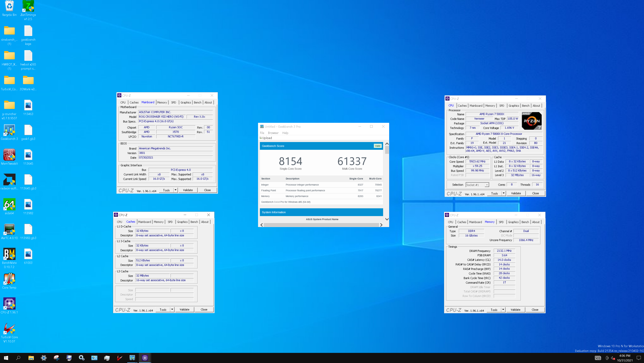Open the Windows Start menu
Image resolution: width=644 pixels, height=363 pixels.
pyautogui.click(x=6, y=358)
